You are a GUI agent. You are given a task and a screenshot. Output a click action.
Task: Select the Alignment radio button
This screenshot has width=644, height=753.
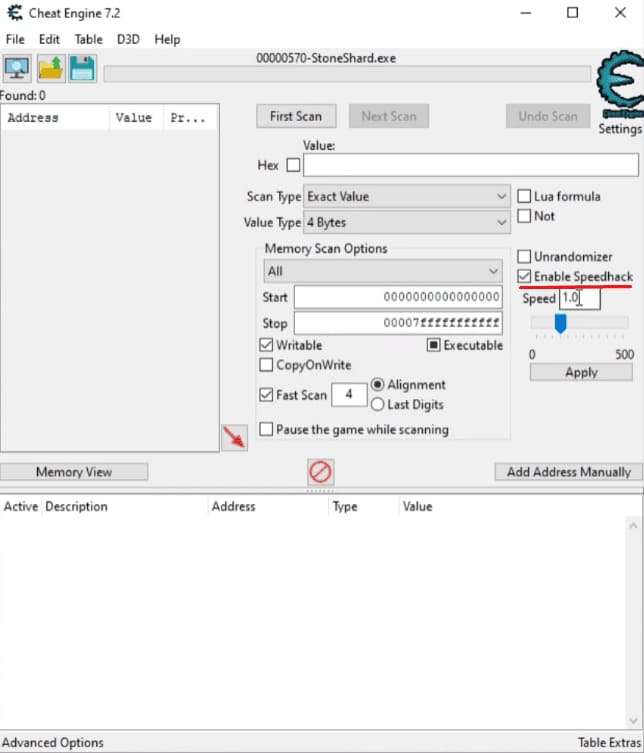377,385
